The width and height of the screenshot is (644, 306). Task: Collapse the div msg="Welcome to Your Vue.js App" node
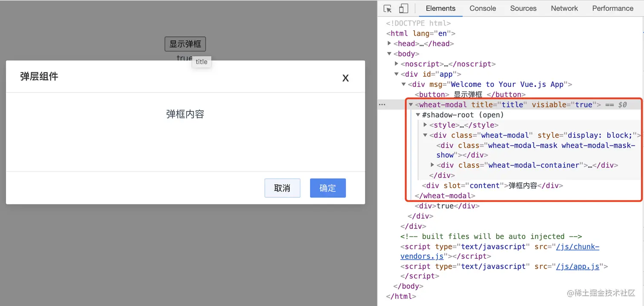404,84
